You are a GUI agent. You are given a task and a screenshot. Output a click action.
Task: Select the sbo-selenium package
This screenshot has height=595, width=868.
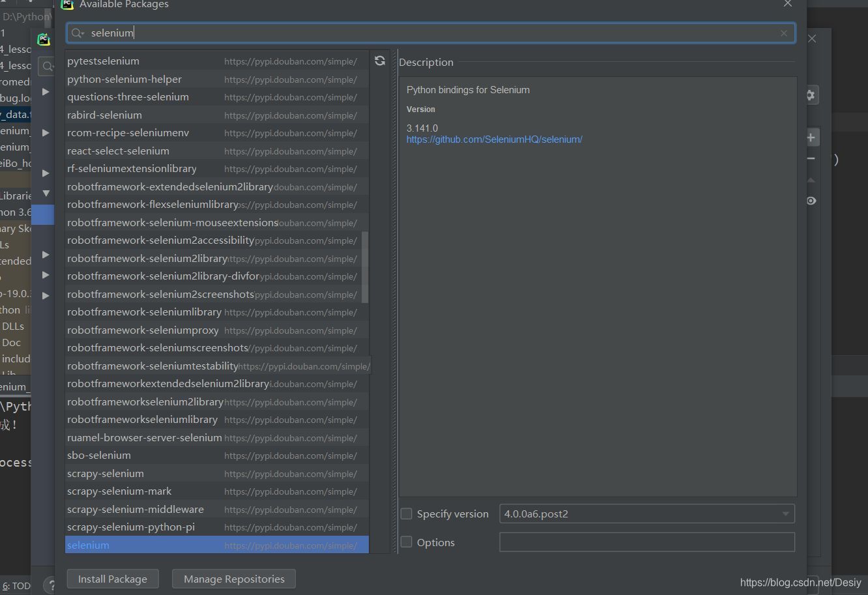point(217,456)
